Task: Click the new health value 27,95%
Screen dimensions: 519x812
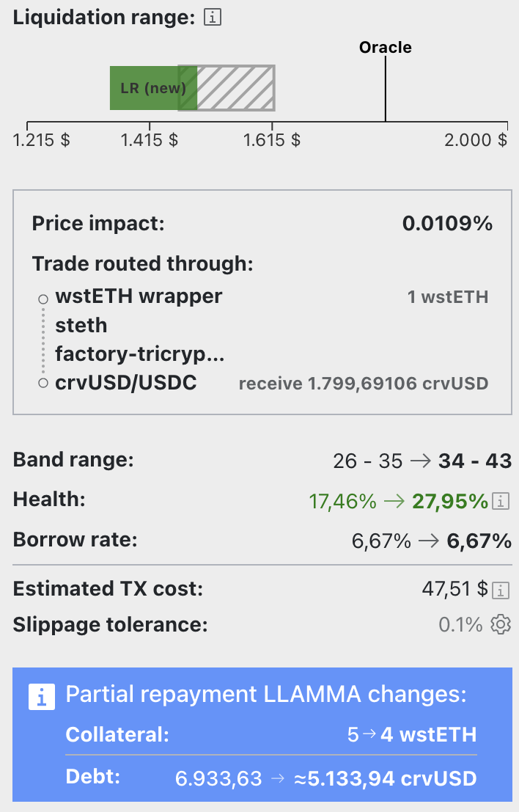Action: point(450,501)
